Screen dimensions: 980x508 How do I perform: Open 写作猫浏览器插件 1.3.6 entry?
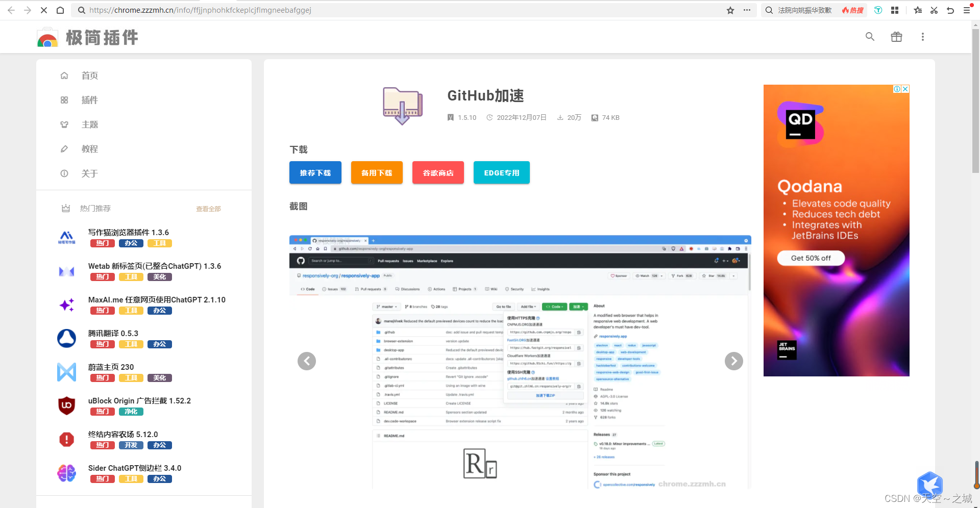pos(129,232)
